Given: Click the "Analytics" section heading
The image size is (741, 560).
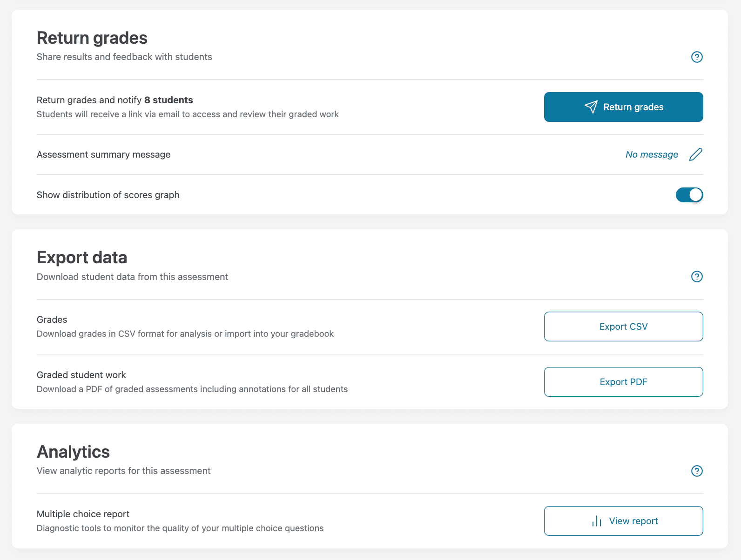Looking at the screenshot, I should 74,452.
